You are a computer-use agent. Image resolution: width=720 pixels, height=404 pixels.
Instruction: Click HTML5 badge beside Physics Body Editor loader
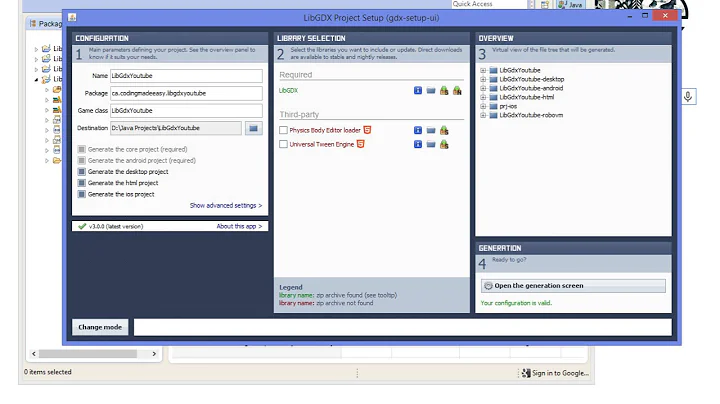pyautogui.click(x=367, y=130)
